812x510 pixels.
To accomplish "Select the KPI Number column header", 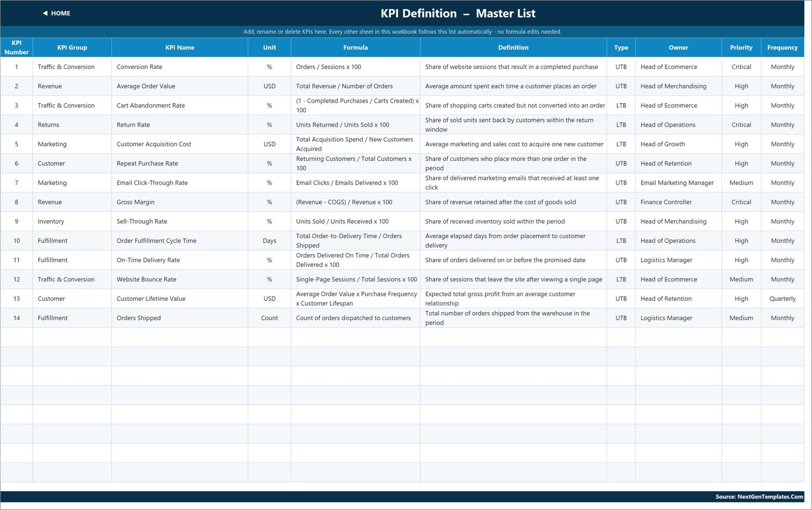I will 16,48.
